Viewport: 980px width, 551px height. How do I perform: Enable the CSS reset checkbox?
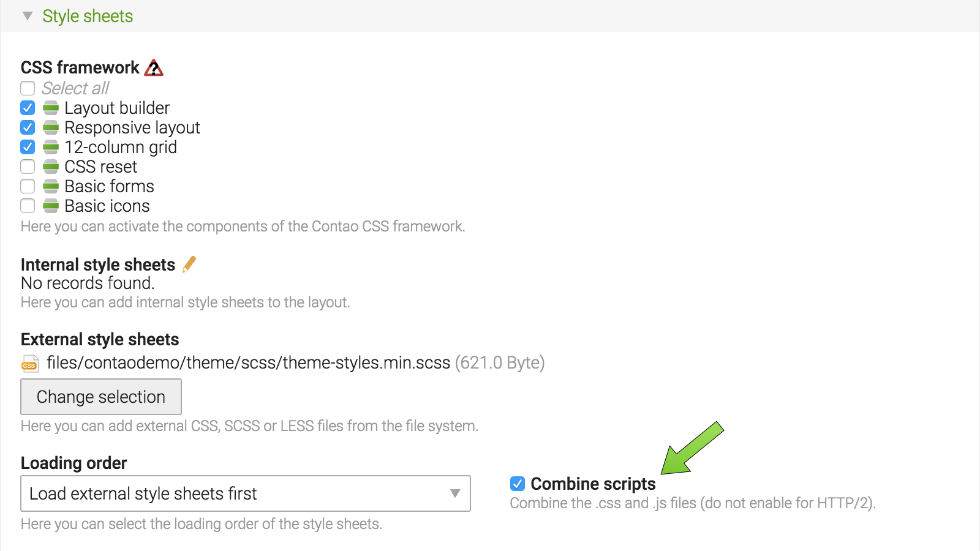[x=28, y=167]
